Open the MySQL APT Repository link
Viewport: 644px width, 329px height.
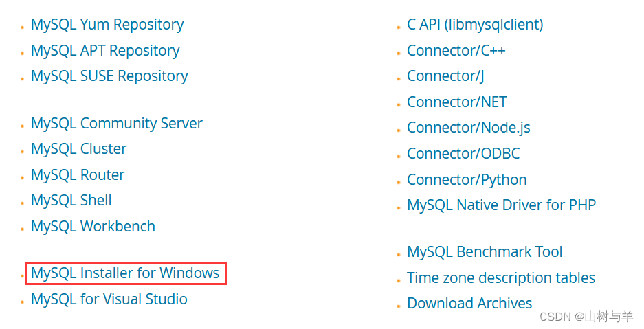105,50
